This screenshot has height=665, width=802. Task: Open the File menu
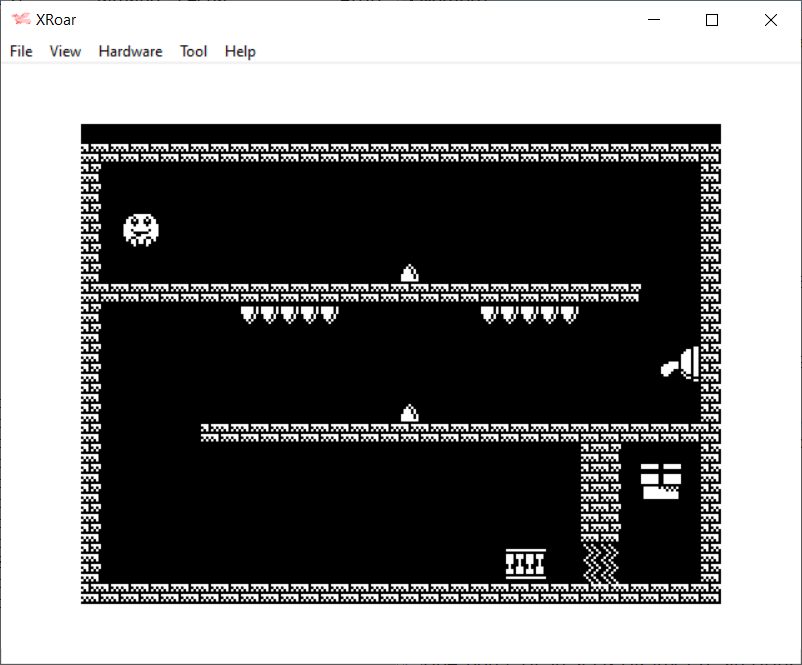point(21,51)
